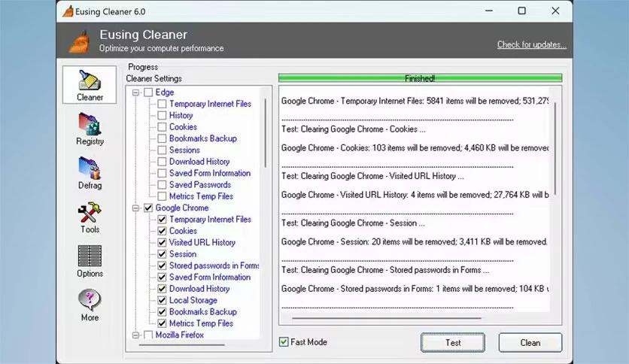Uncheck Stored passwords in Forms checkbox
Viewport: 629px width, 364px height.
point(162,265)
